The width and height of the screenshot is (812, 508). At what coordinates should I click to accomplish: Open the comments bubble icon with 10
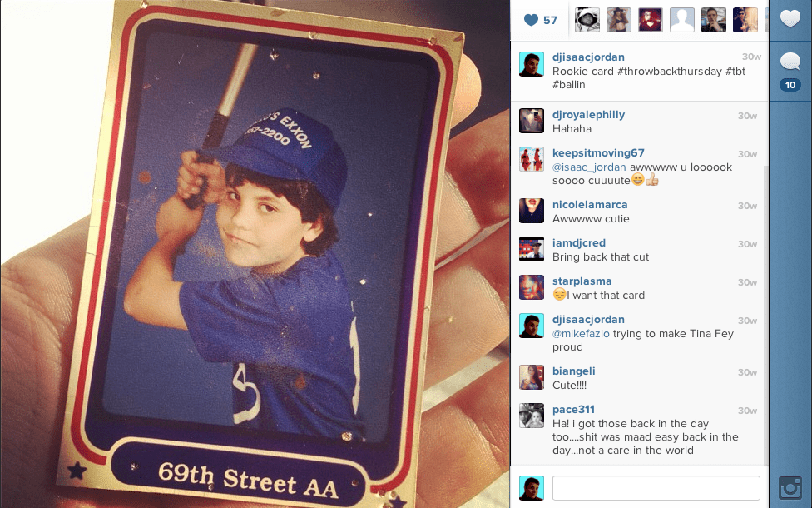pyautogui.click(x=790, y=72)
